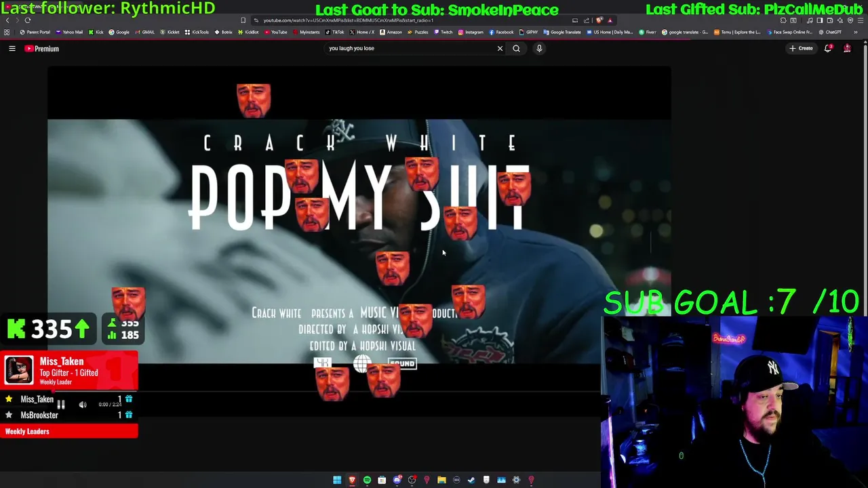Open Microsoft Store from the taskbar
This screenshot has width=868, height=488.
pyautogui.click(x=382, y=480)
